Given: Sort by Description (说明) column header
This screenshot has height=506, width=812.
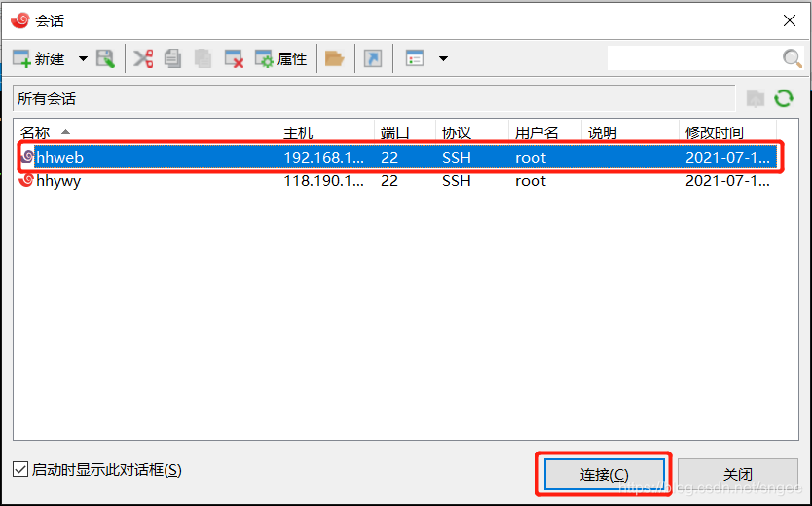Looking at the screenshot, I should coord(630,132).
